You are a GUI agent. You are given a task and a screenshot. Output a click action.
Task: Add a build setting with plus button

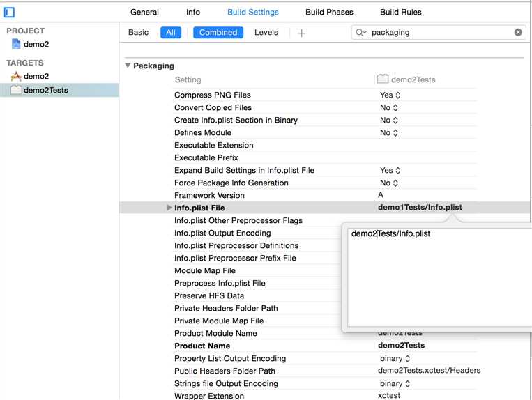pyautogui.click(x=301, y=33)
